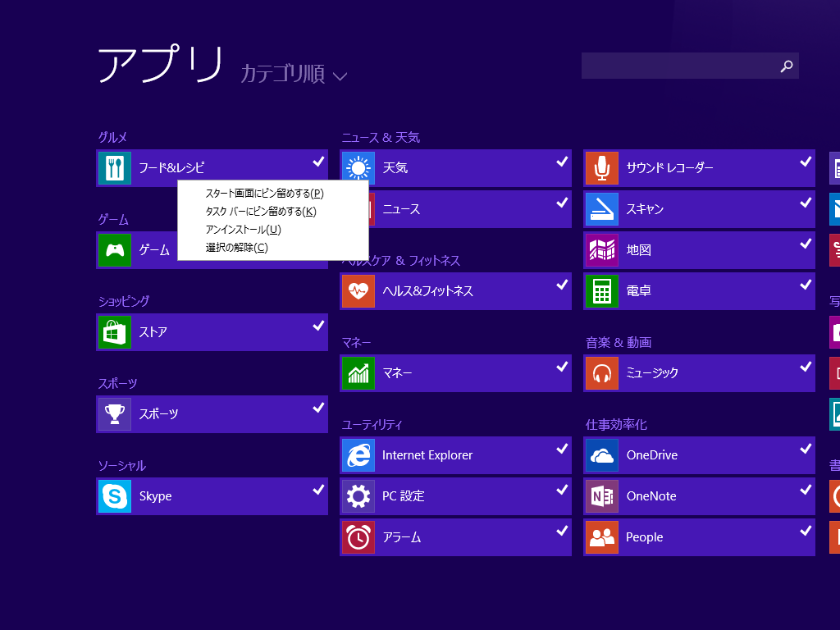Click the Skype logo icon
Screen dimensions: 840x630
(115, 496)
